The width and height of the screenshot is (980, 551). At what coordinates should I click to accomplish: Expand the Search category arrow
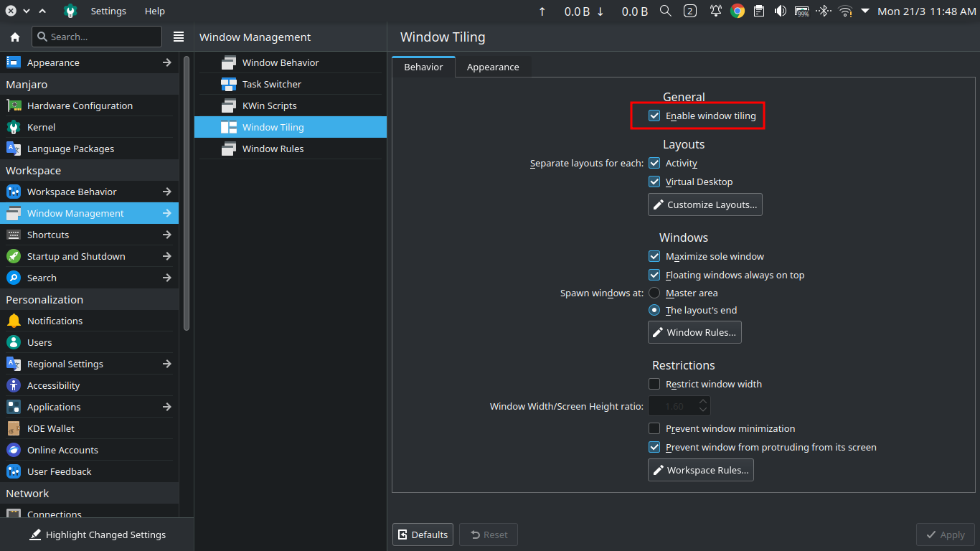(167, 278)
